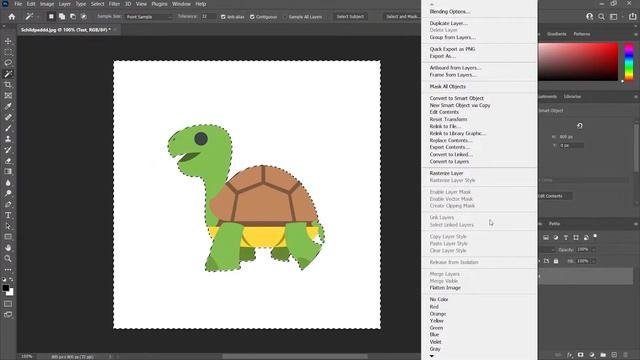
Task: Open the Sample Size dropdown
Action: tap(149, 17)
